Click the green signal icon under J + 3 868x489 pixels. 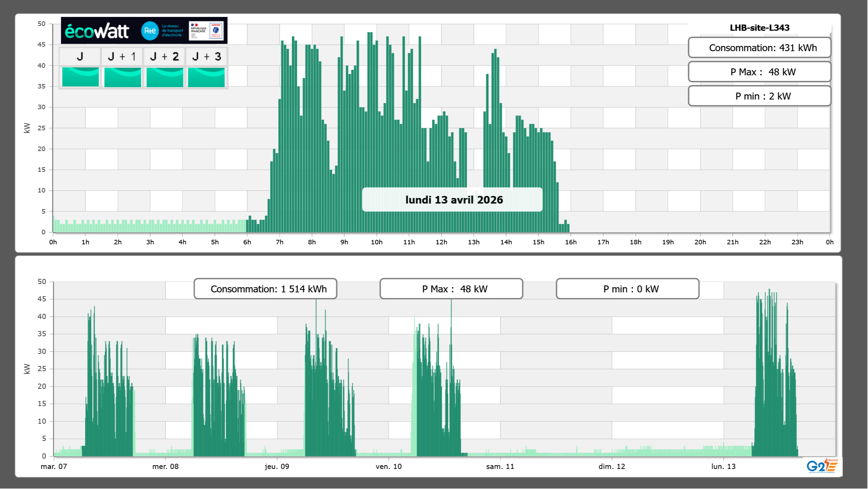[x=206, y=77]
